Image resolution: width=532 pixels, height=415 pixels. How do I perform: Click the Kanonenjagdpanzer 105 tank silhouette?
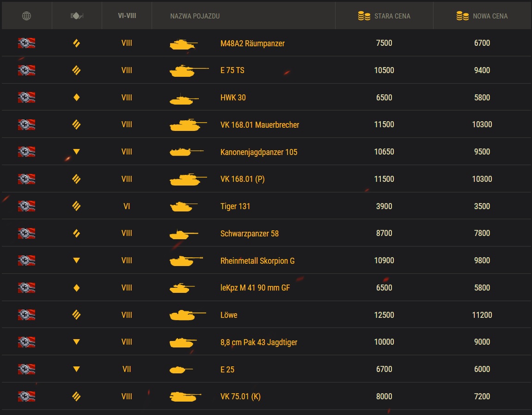[187, 152]
